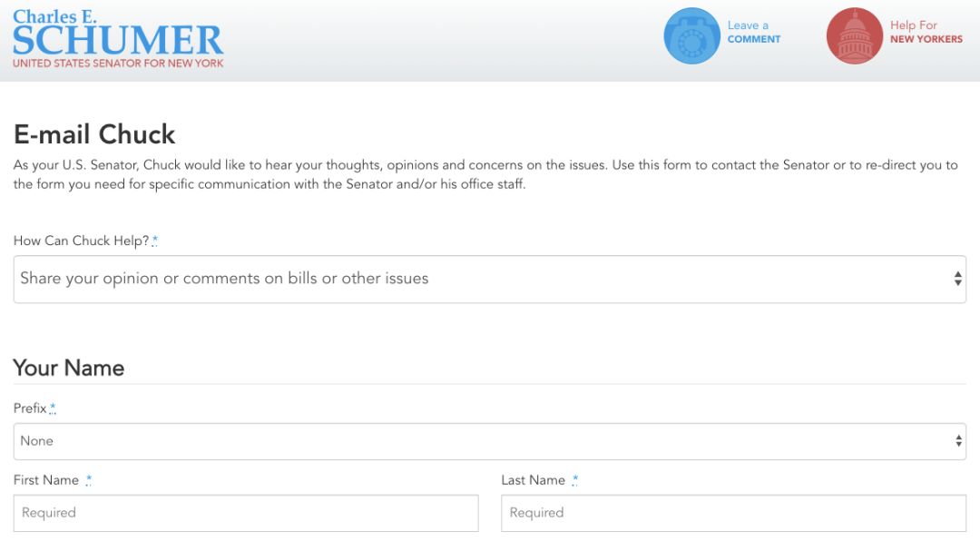
Task: Click the Last Name label
Action: coord(534,480)
